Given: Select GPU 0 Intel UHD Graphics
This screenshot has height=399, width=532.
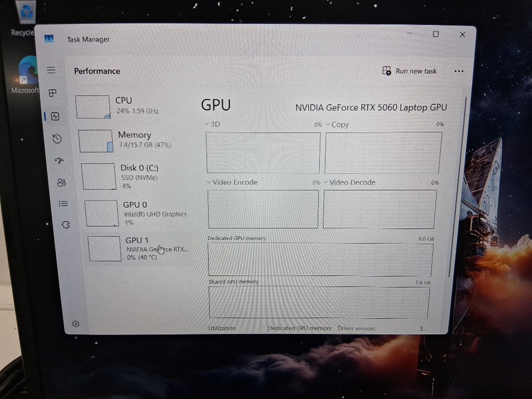Looking at the screenshot, I should click(141, 213).
